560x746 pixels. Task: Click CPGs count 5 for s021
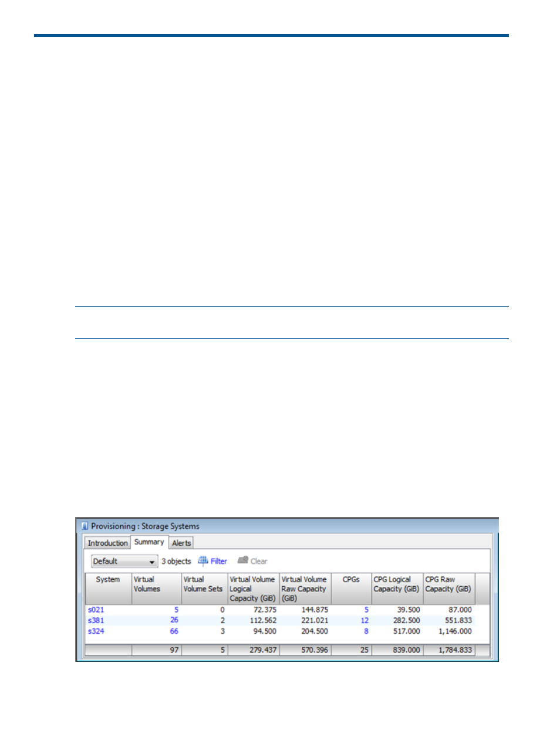tap(366, 610)
